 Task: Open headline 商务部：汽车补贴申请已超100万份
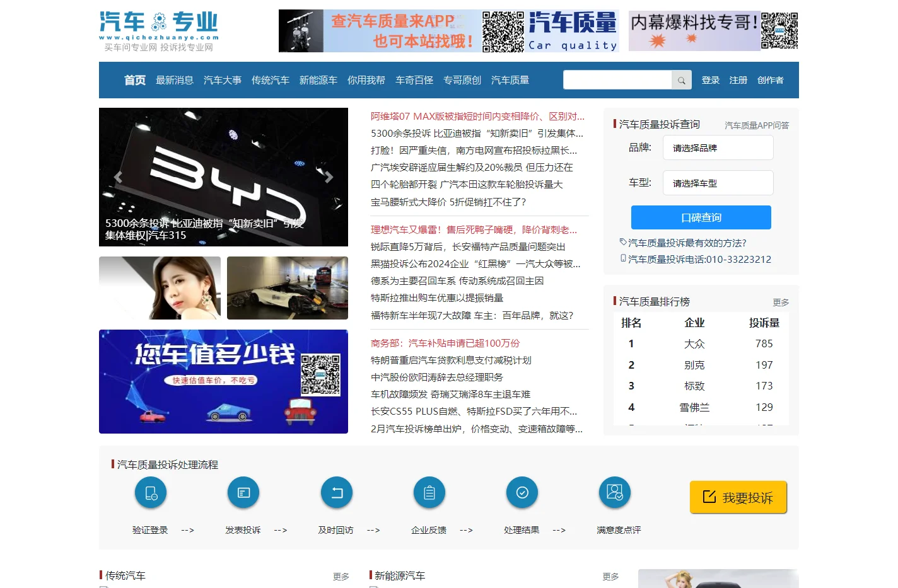pyautogui.click(x=445, y=343)
